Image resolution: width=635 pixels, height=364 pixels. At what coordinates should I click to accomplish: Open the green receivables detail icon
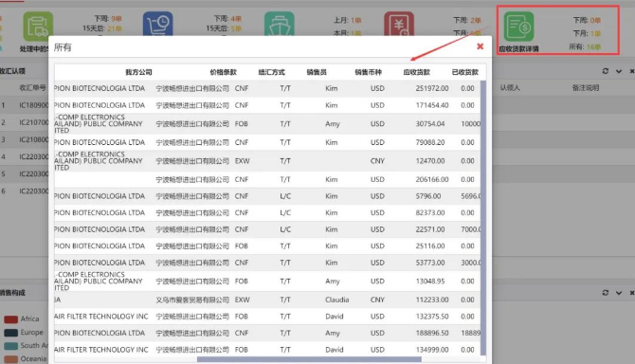[518, 27]
